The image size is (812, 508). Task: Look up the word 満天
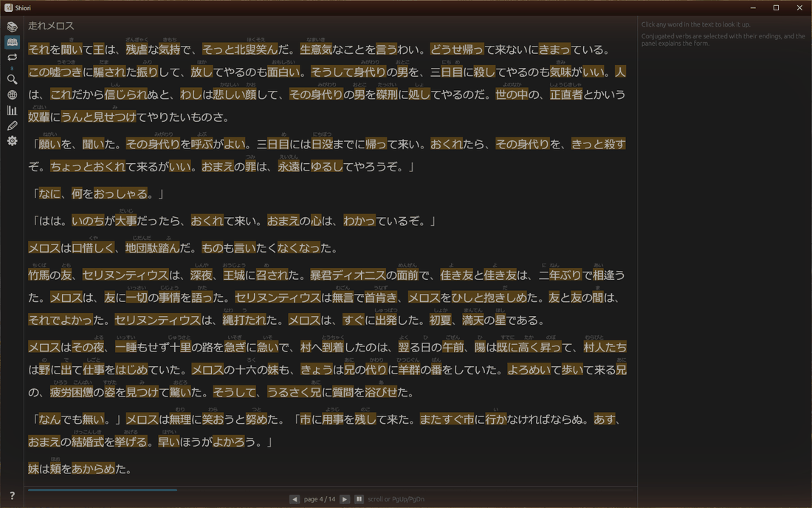tap(473, 320)
